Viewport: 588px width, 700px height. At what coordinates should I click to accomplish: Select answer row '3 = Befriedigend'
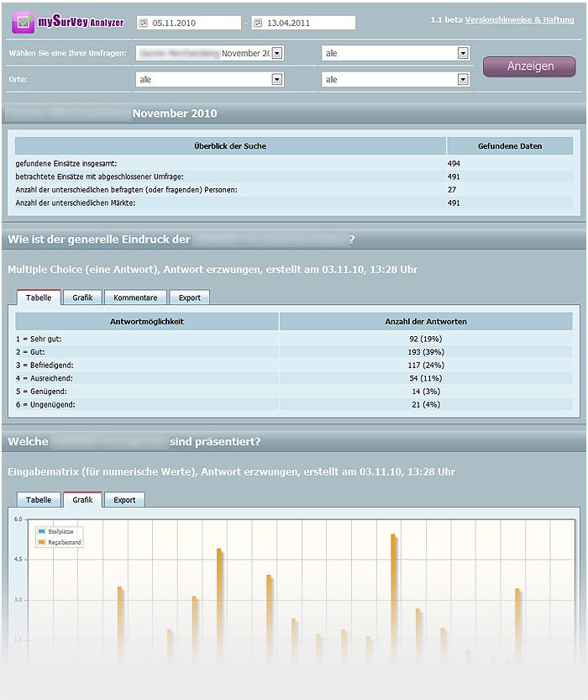coord(294,366)
